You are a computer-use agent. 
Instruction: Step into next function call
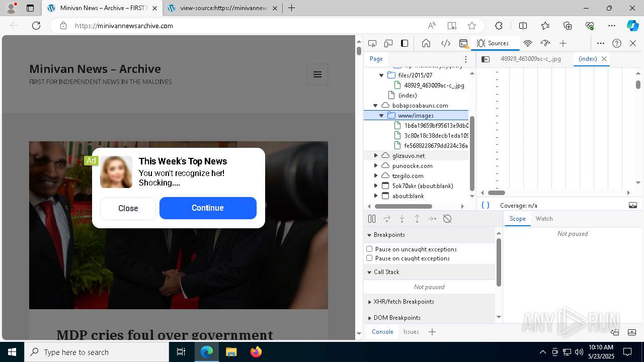point(402,219)
